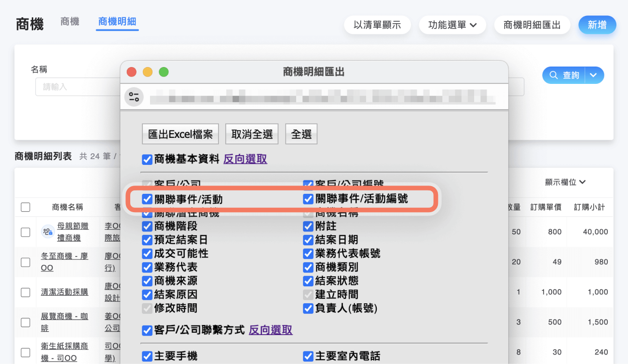
Task: Toggle the 主要手機 checkbox
Action: [147, 357]
